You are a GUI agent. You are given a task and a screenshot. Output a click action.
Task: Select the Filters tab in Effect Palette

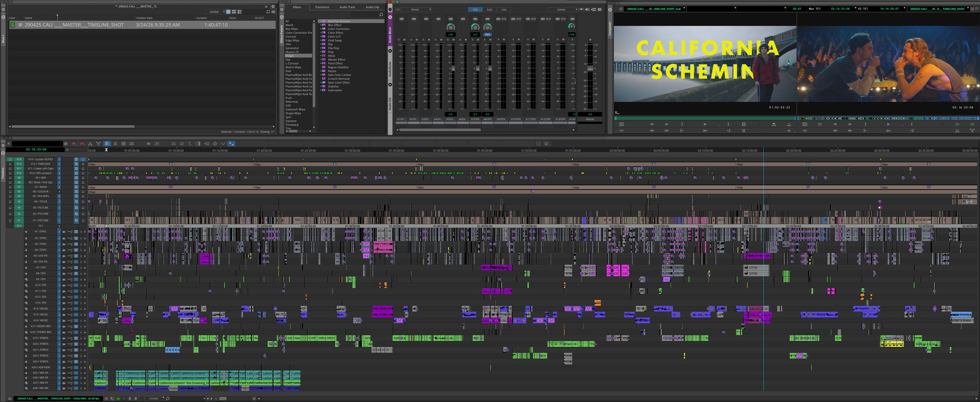pyautogui.click(x=297, y=7)
